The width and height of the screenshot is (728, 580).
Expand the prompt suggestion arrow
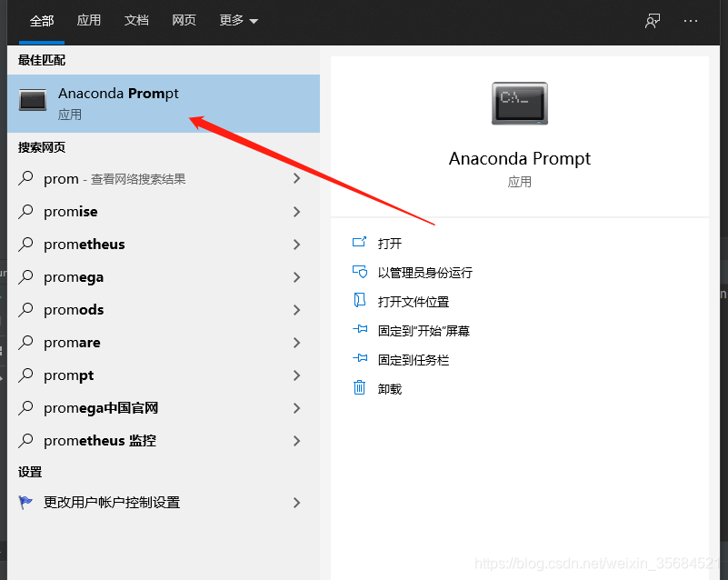(297, 375)
